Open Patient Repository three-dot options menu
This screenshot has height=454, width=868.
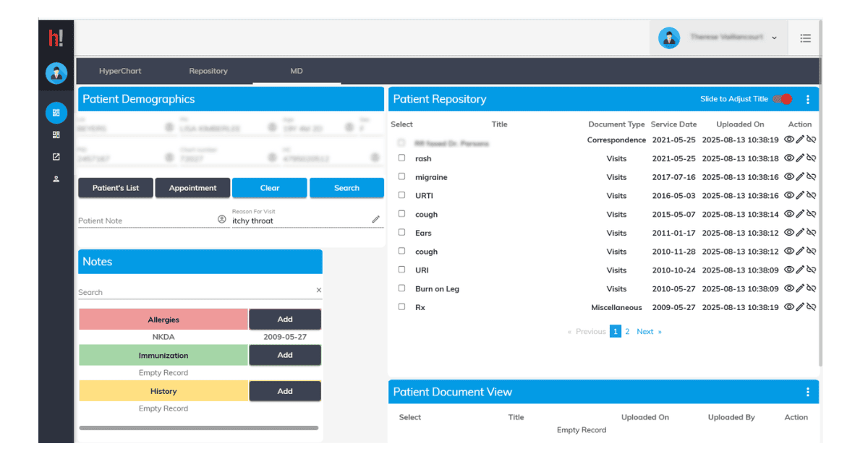[x=808, y=100]
